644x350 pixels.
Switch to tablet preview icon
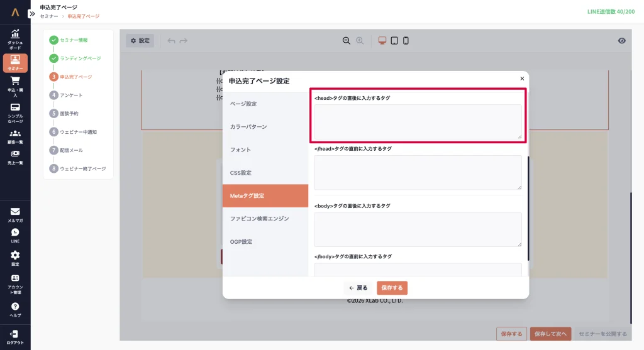click(394, 41)
